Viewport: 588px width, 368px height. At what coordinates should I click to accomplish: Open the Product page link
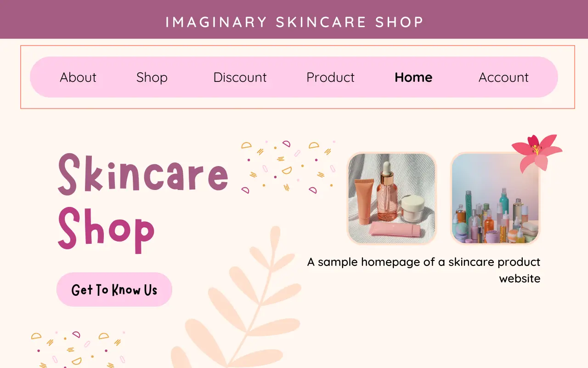click(x=330, y=77)
